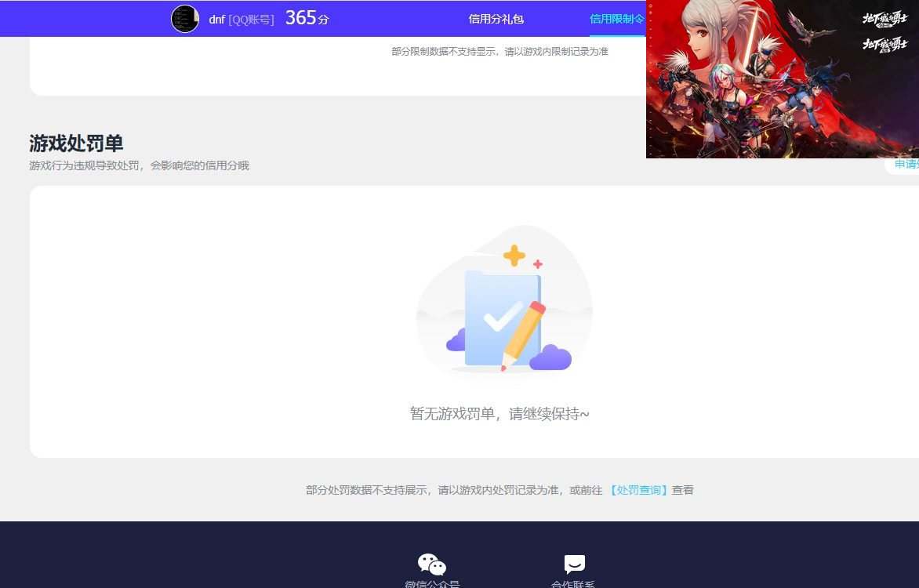Open the 信用分礼包 tab
Screen dimensions: 919x588
(496, 19)
